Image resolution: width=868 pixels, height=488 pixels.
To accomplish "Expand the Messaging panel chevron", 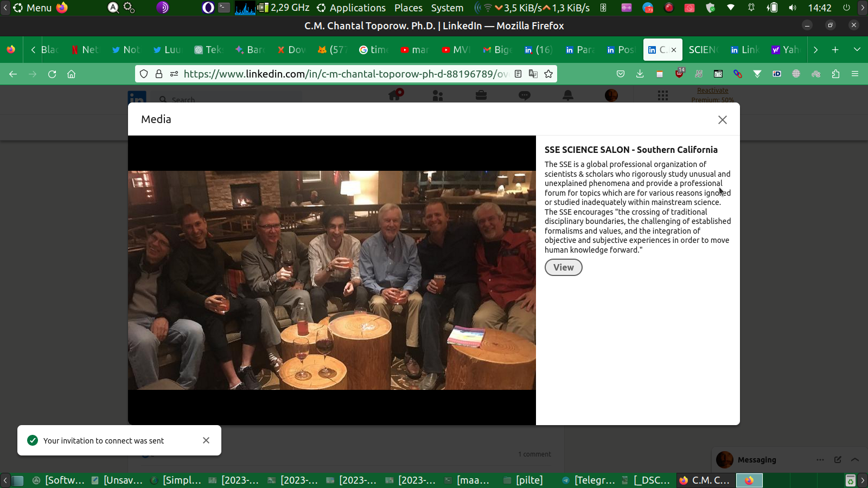I will (855, 460).
